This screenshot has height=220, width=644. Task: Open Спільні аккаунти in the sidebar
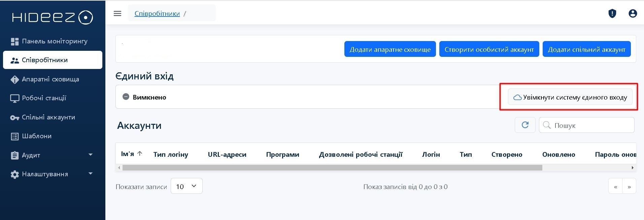pos(48,117)
